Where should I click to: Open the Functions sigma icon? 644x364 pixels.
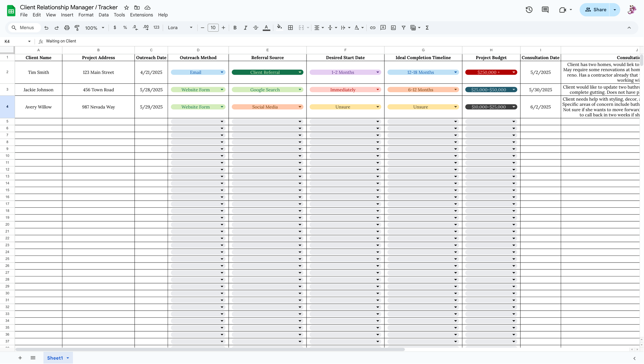tap(427, 28)
